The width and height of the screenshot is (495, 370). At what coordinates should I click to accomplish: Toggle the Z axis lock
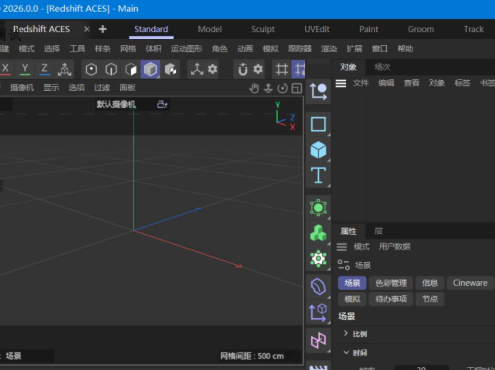44,69
